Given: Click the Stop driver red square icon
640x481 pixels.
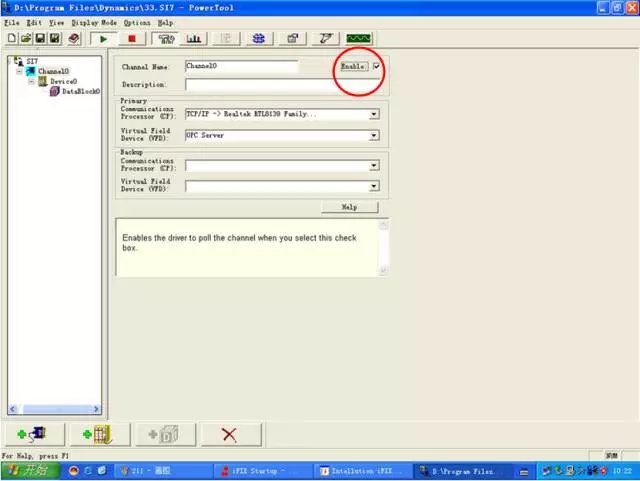Looking at the screenshot, I should (x=133, y=38).
